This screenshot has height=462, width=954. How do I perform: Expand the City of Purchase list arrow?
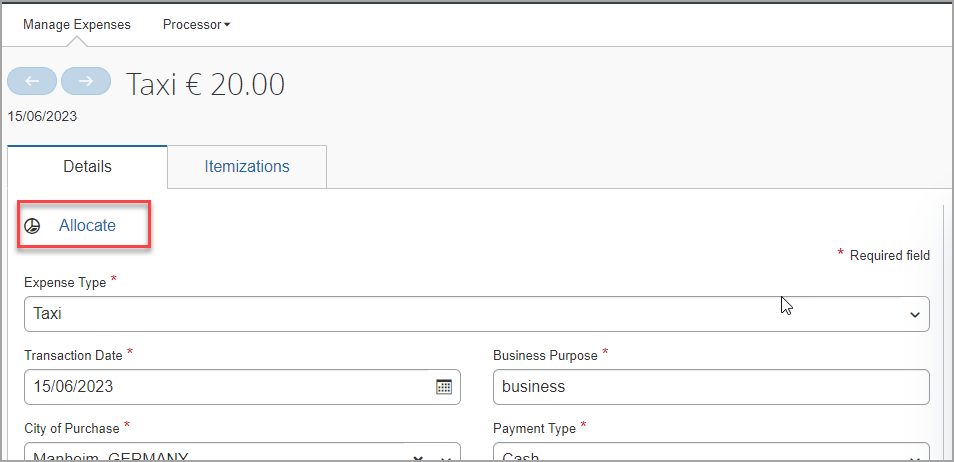pyautogui.click(x=445, y=458)
